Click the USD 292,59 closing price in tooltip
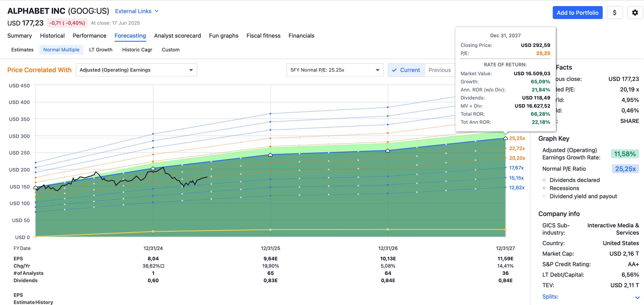This screenshot has width=644, height=305. pos(535,45)
